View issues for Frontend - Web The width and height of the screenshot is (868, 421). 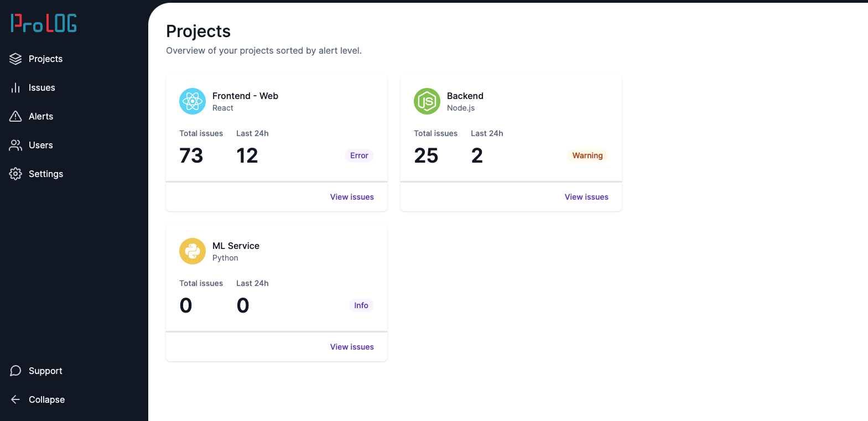click(352, 197)
